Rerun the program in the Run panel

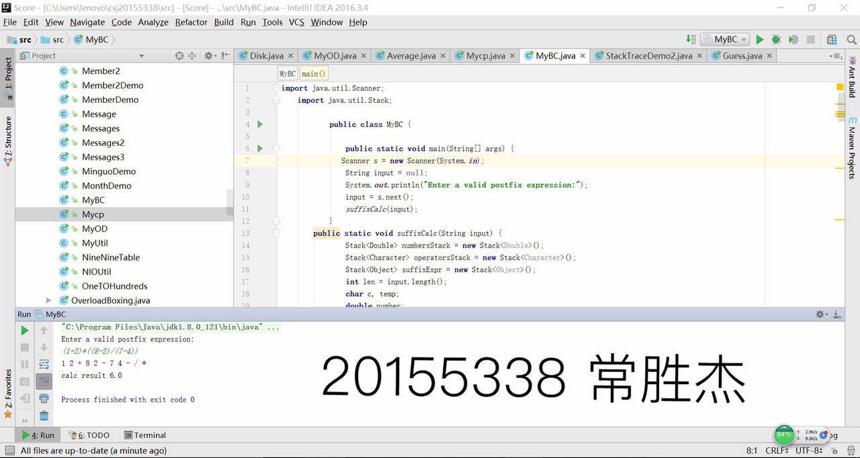(25, 330)
